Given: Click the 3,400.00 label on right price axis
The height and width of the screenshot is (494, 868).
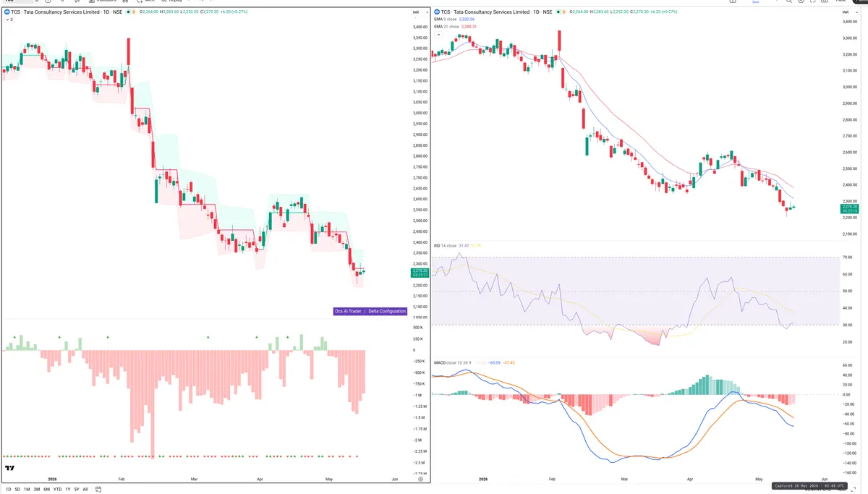Looking at the screenshot, I should (849, 22).
